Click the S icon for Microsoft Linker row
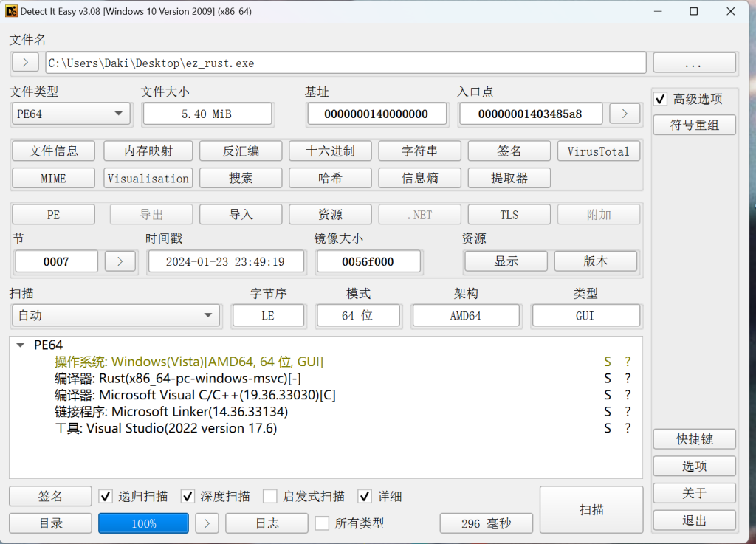Screen dimensions: 756x544 coord(608,412)
